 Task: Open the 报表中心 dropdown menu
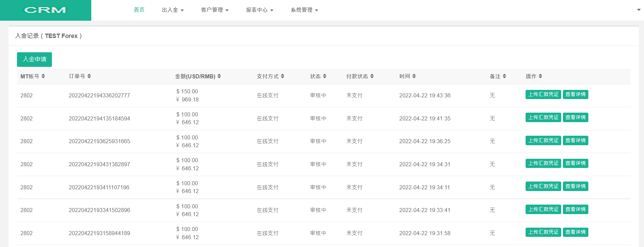pyautogui.click(x=259, y=10)
